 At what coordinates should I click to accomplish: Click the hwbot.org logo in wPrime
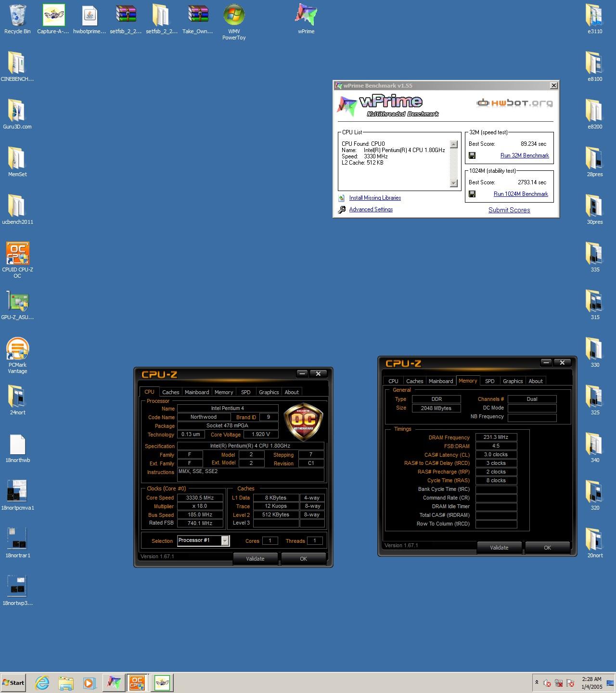(x=514, y=103)
